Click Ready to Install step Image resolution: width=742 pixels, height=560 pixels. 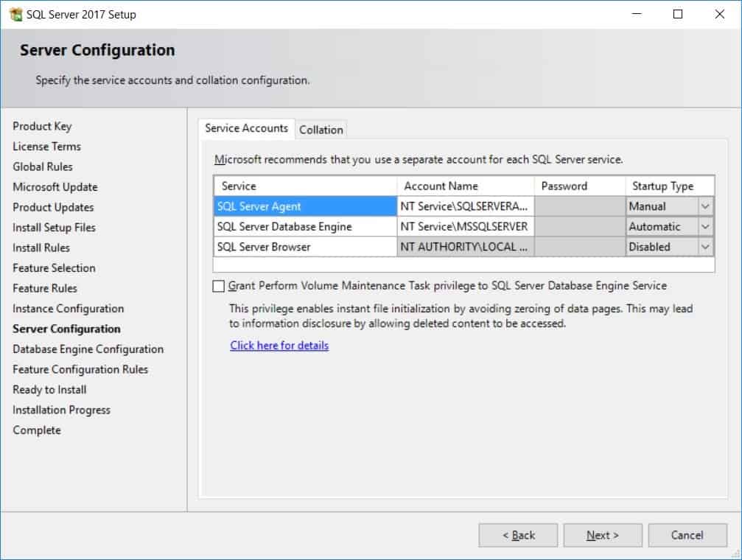click(x=49, y=390)
